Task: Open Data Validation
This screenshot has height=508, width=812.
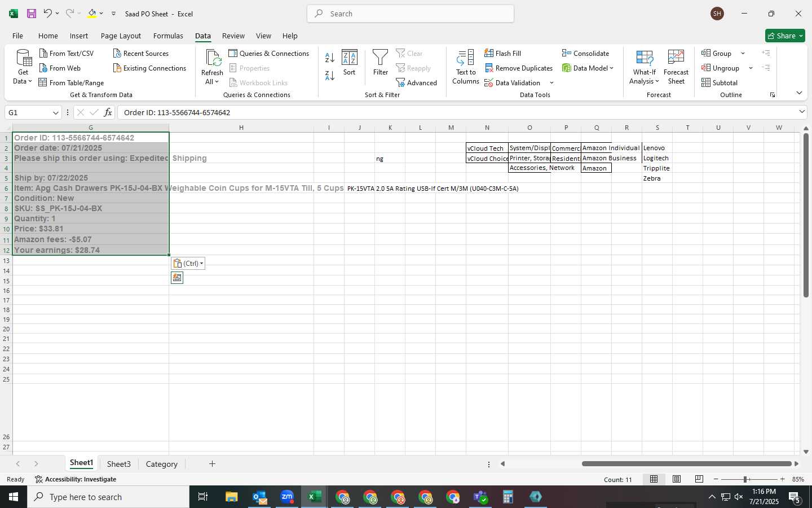Action: click(x=513, y=82)
